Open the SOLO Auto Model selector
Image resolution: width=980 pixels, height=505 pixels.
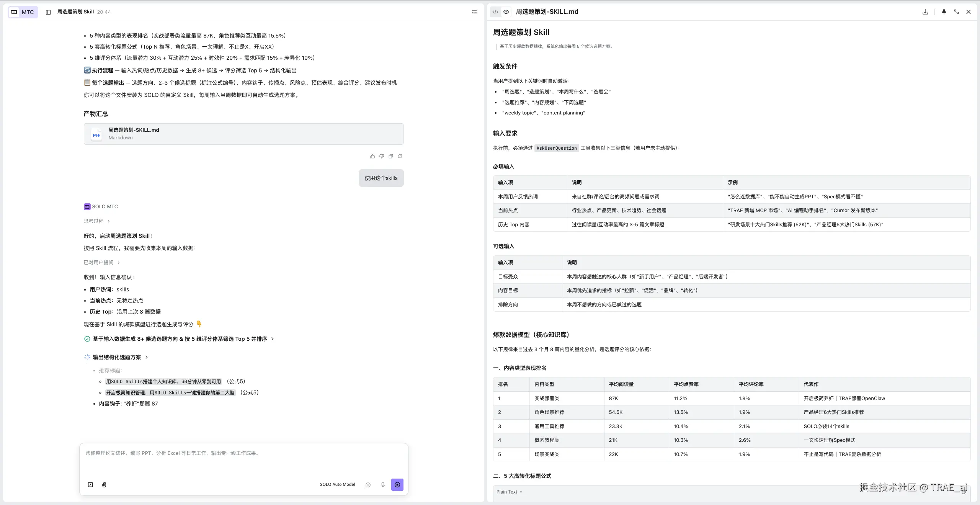pyautogui.click(x=337, y=485)
